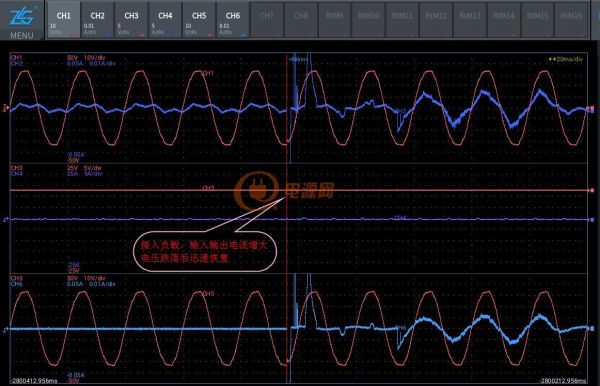Select the CH1 channel tab

pos(64,20)
